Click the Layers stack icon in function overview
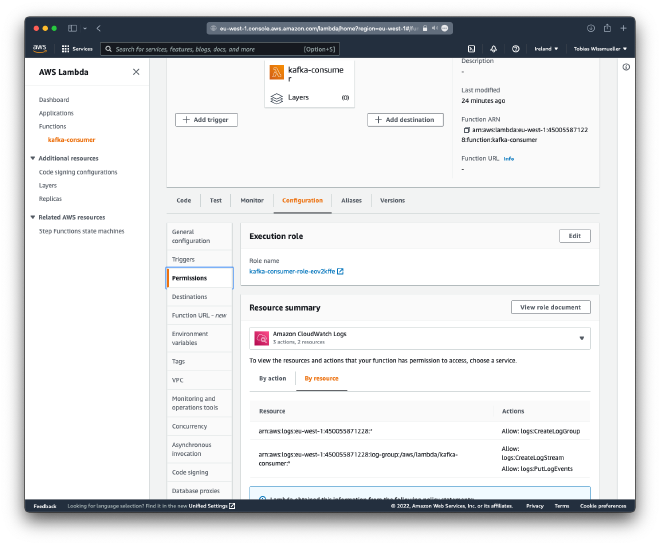This screenshot has height=545, width=660. tap(277, 98)
